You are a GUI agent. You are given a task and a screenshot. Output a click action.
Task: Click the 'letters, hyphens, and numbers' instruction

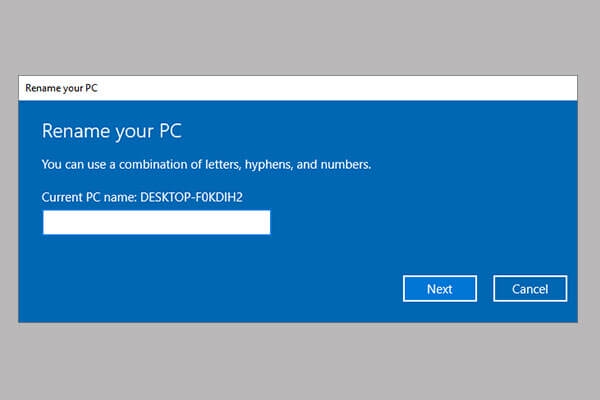coord(206,165)
